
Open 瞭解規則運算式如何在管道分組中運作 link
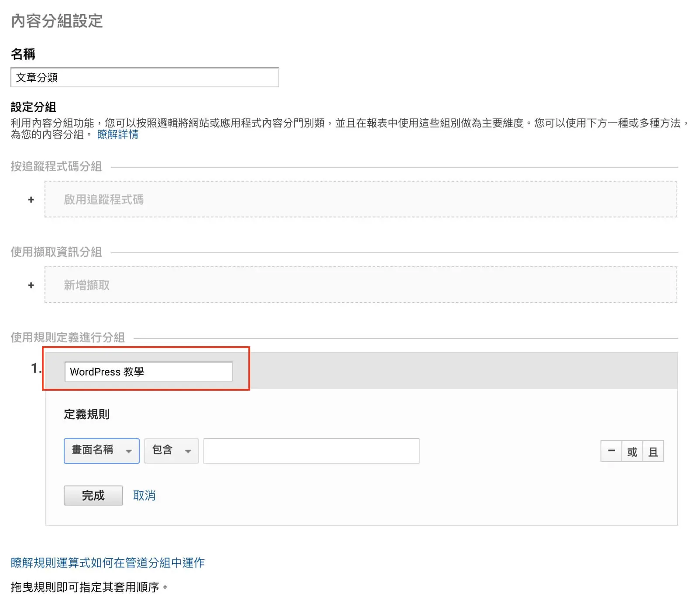point(107,562)
